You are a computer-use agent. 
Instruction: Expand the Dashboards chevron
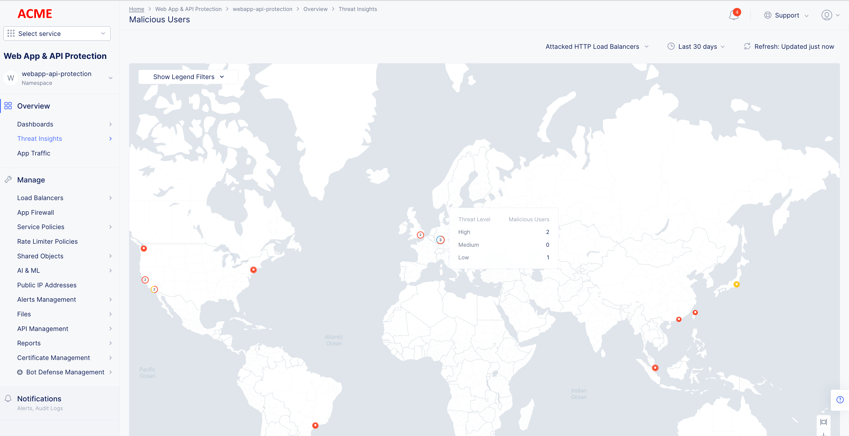point(110,125)
